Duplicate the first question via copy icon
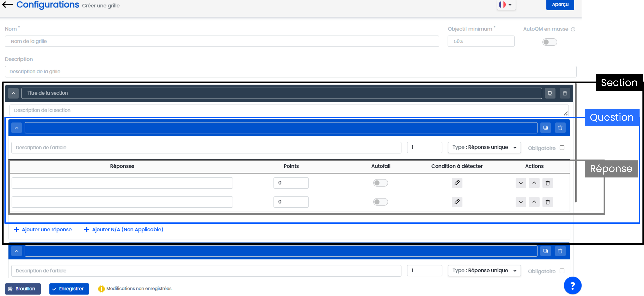The image size is (644, 296). pos(545,128)
